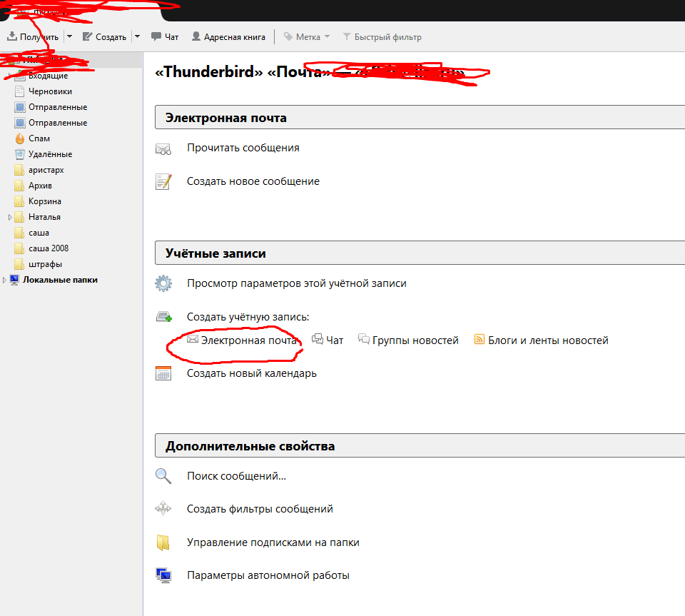Click the Удалённые trash bin icon

(x=20, y=154)
